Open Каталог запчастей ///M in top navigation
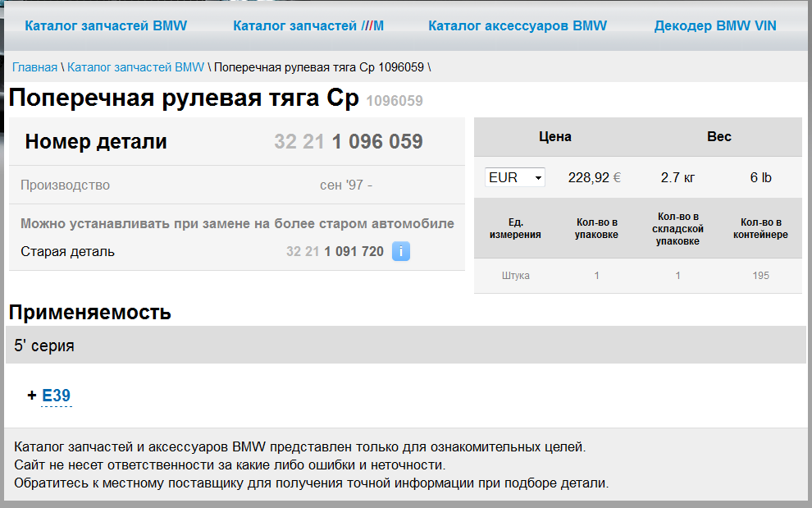The height and width of the screenshot is (508, 812). click(308, 26)
